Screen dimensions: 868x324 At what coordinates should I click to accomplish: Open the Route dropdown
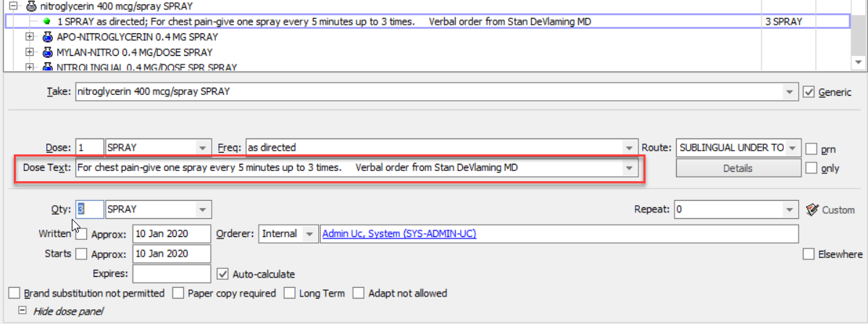tap(793, 148)
